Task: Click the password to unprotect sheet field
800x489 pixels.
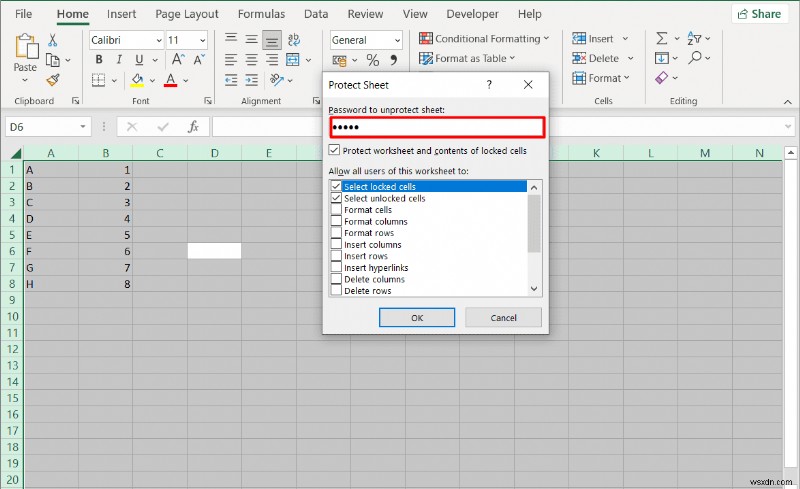Action: [x=437, y=127]
